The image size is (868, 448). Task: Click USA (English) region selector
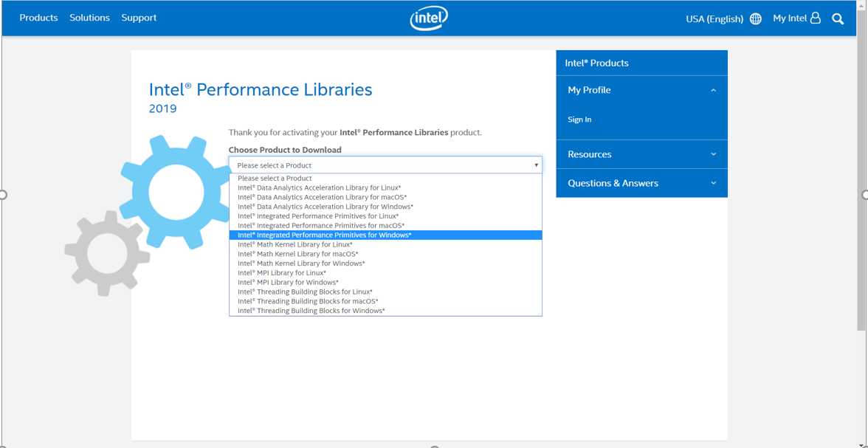(x=714, y=19)
